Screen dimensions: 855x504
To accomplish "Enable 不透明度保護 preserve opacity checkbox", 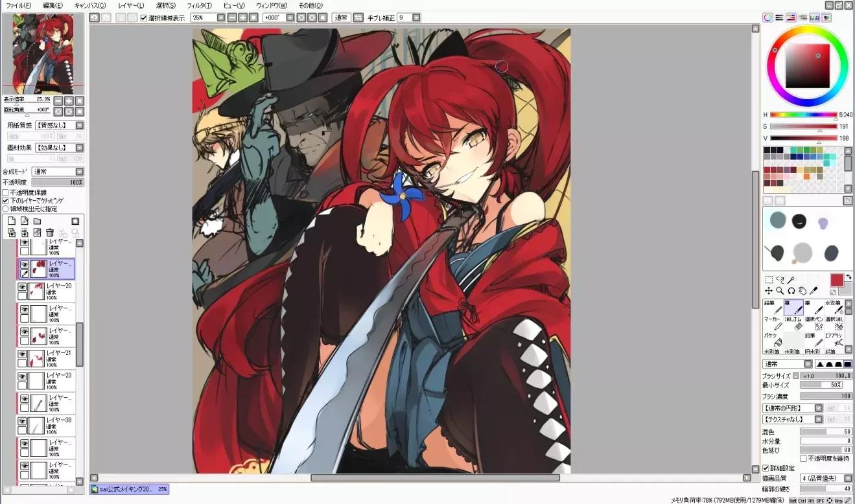I will tap(6, 192).
